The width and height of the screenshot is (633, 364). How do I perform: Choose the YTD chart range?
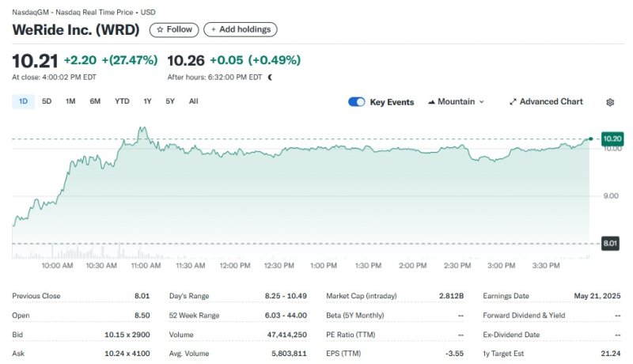(122, 101)
